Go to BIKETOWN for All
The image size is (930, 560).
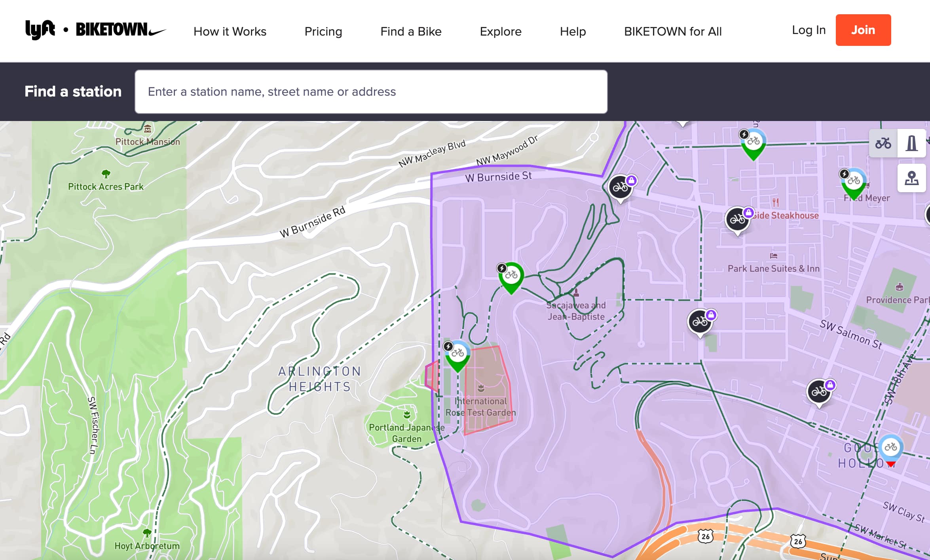point(672,31)
